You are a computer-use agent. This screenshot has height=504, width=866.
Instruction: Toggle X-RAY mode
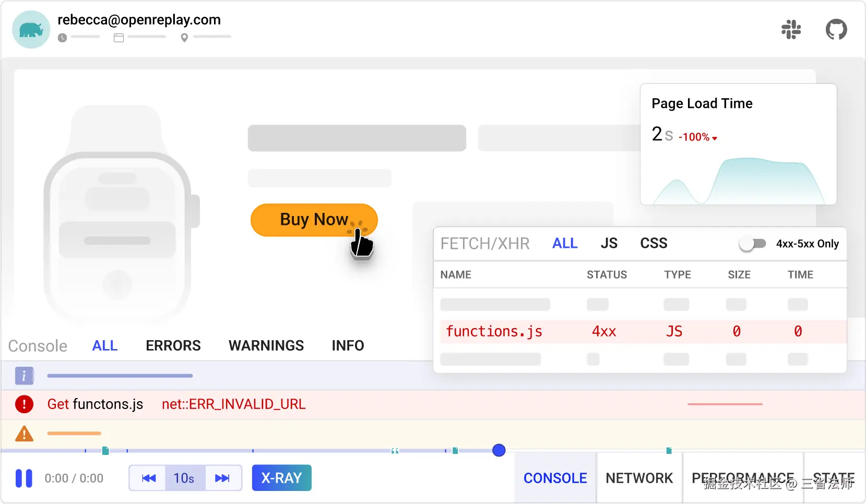pos(281,478)
